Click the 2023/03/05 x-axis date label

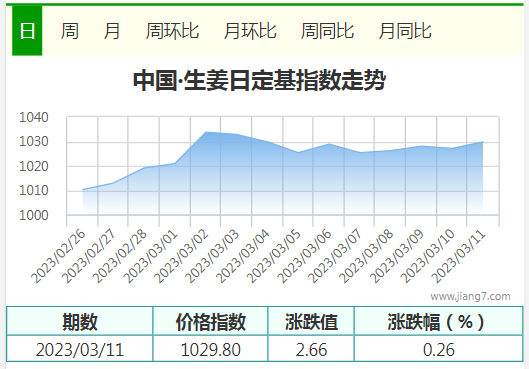(274, 256)
